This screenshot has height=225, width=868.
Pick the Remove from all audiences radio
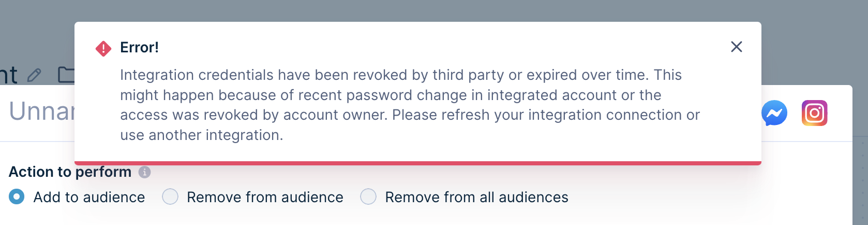tap(368, 197)
